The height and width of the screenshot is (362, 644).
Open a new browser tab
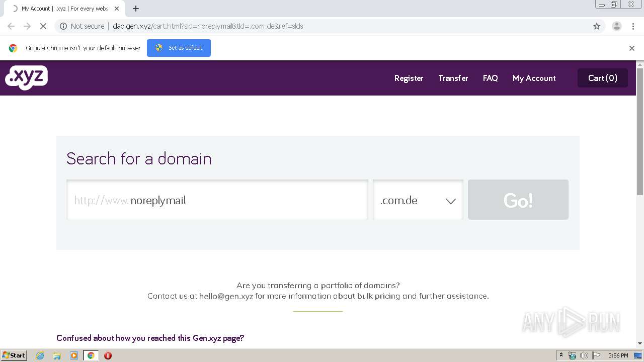coord(136,9)
